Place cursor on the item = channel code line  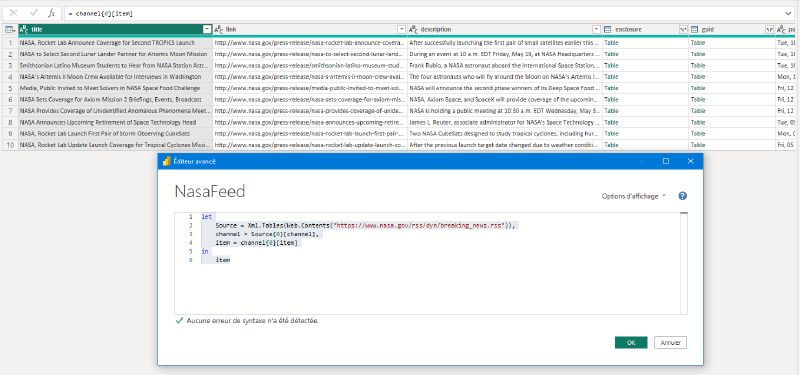pos(257,242)
